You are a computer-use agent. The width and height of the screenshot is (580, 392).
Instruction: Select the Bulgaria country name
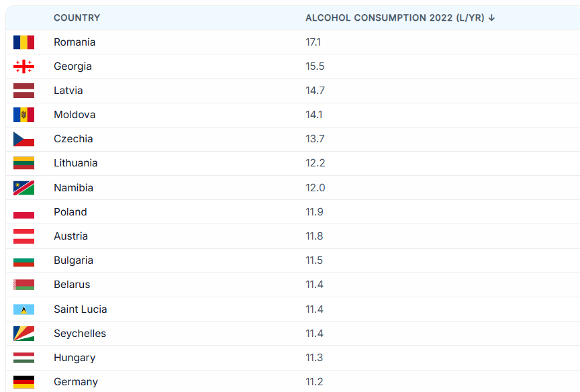(73, 260)
